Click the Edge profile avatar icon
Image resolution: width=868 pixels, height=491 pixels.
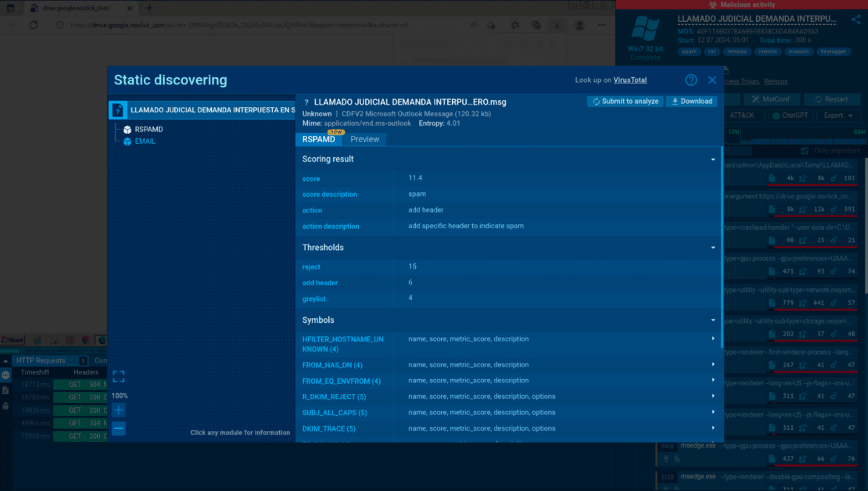(x=580, y=25)
